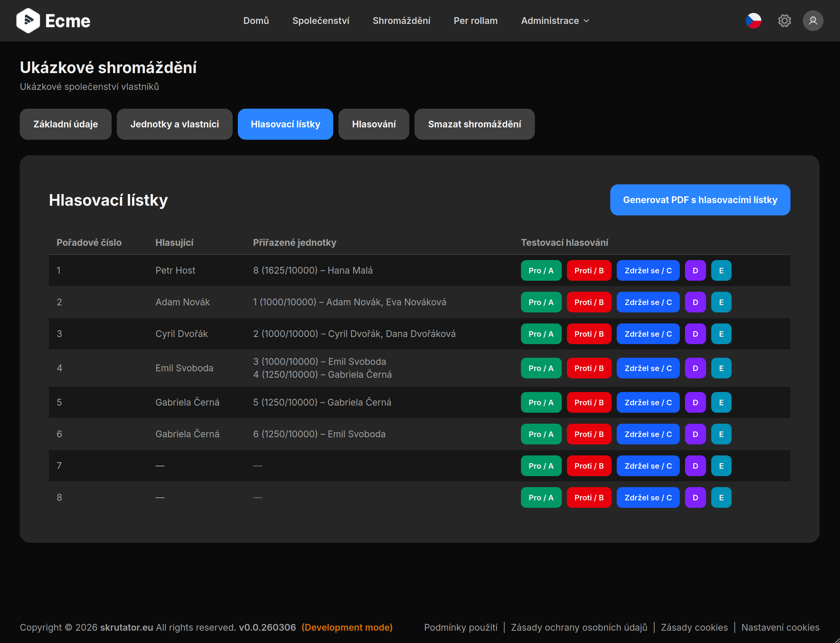The height and width of the screenshot is (643, 840).
Task: Switch language via Czech flag icon
Action: [x=754, y=21]
